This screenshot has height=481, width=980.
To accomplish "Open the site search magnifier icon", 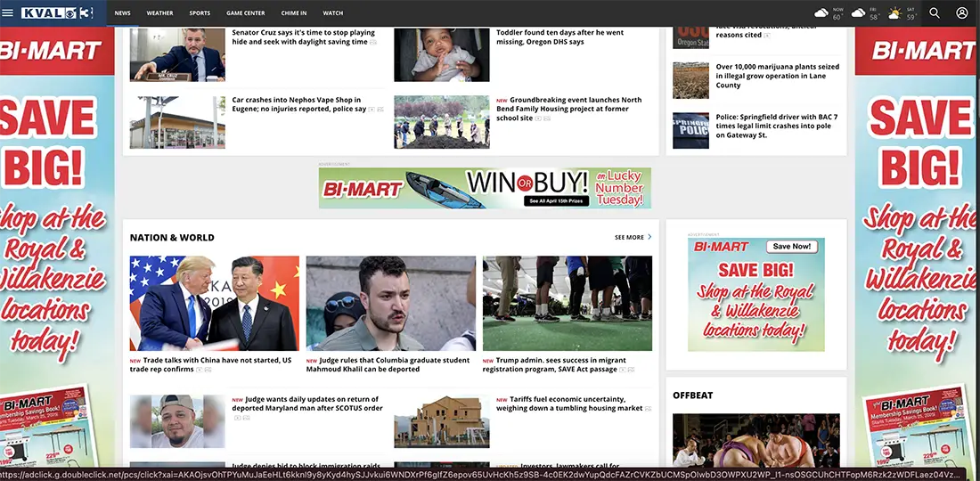I will (935, 12).
